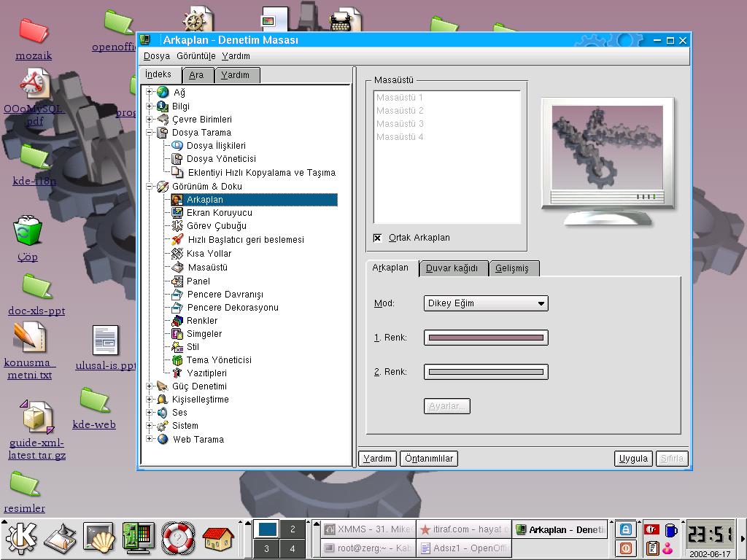Collapse the Görünüm & Doku tree node

click(150, 187)
